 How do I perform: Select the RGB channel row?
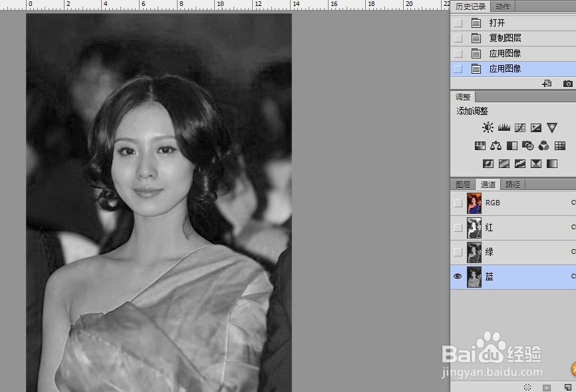(513, 203)
